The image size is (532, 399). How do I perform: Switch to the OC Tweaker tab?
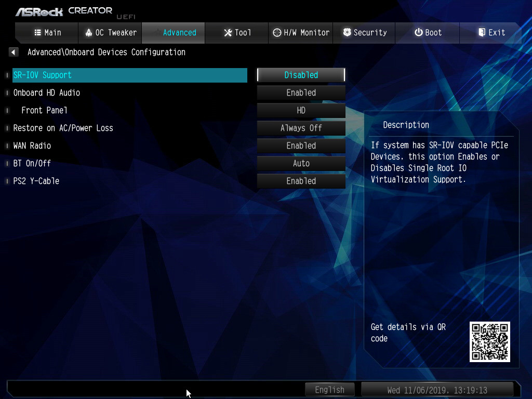coord(110,32)
